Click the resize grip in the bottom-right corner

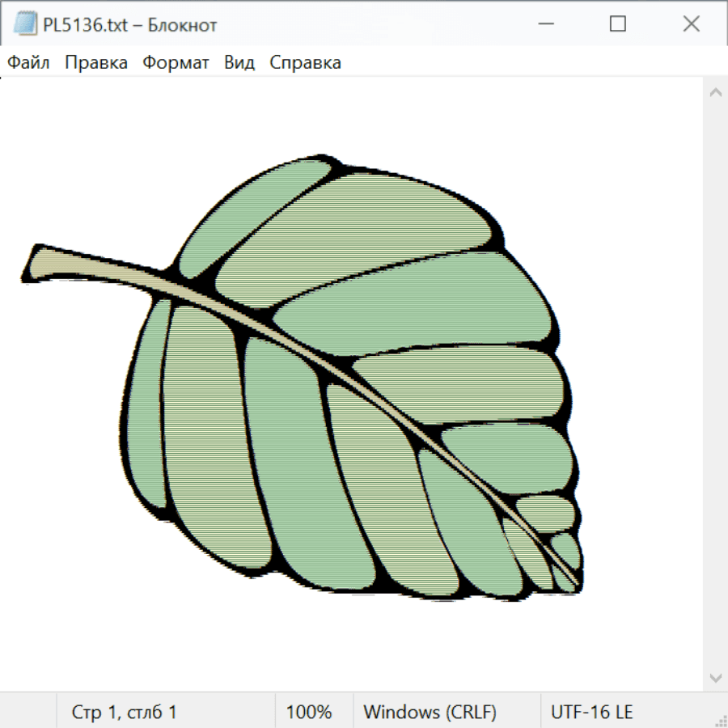(x=721, y=721)
